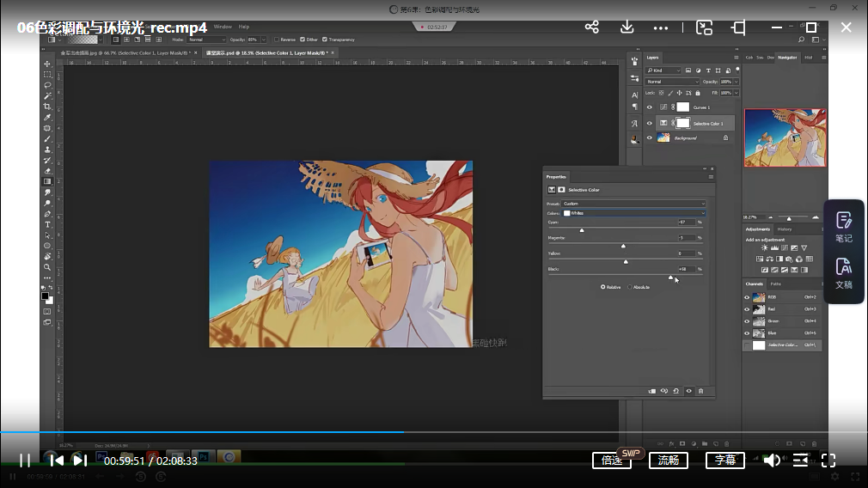868x488 pixels.
Task: Open the Colors Whites dropdown
Action: pos(633,213)
